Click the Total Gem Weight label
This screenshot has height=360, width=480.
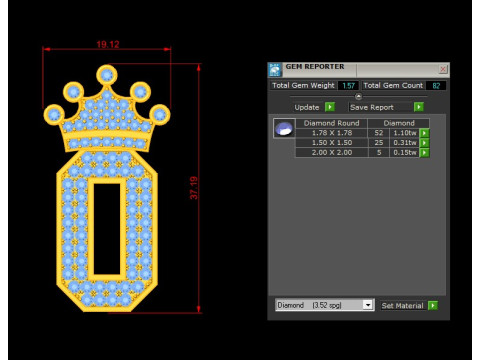point(303,86)
